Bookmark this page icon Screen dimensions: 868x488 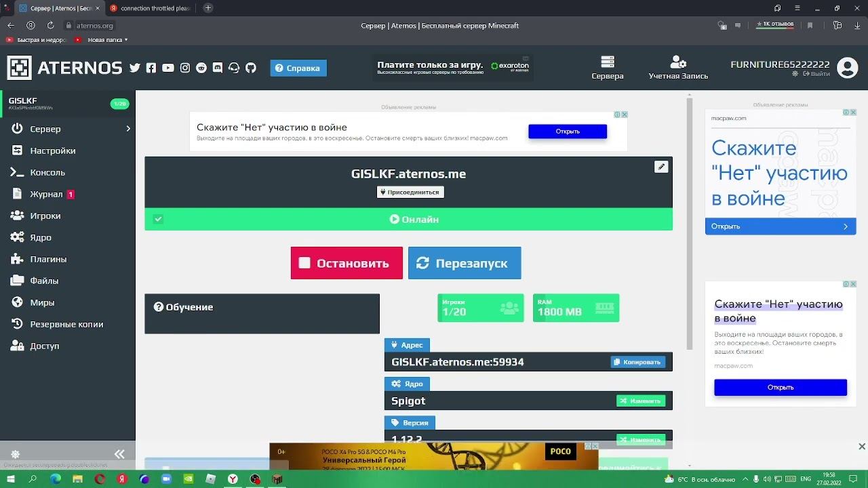coord(810,26)
